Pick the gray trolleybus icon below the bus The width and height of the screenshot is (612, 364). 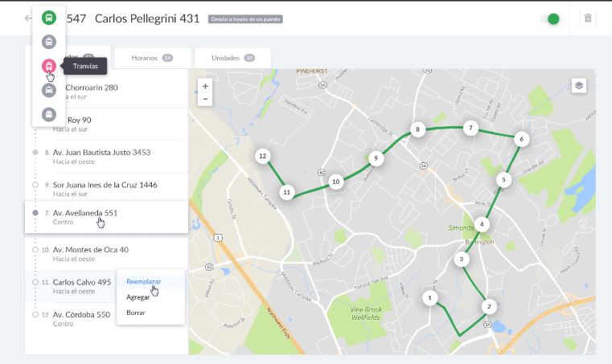(49, 42)
